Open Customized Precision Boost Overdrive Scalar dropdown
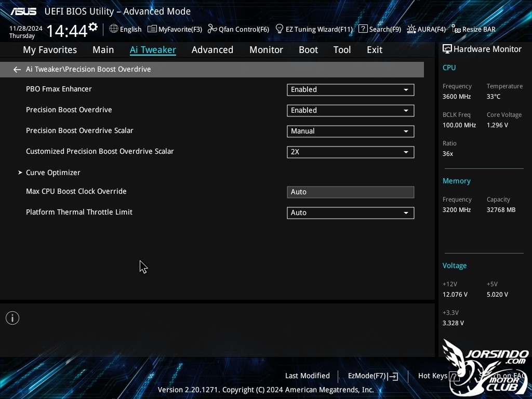Viewport: 532px width, 399px height. [351, 152]
